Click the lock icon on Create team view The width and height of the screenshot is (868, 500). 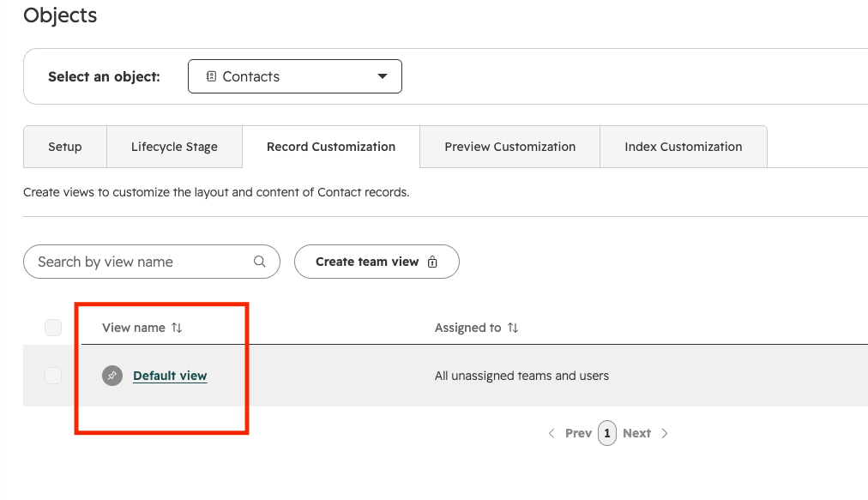coord(432,262)
